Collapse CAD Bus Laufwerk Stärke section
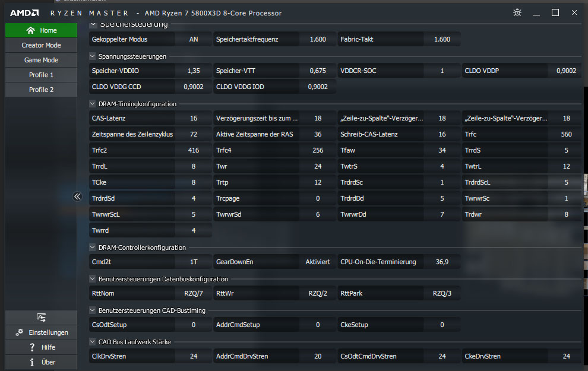Viewport: 588px width, 371px height. (93, 342)
